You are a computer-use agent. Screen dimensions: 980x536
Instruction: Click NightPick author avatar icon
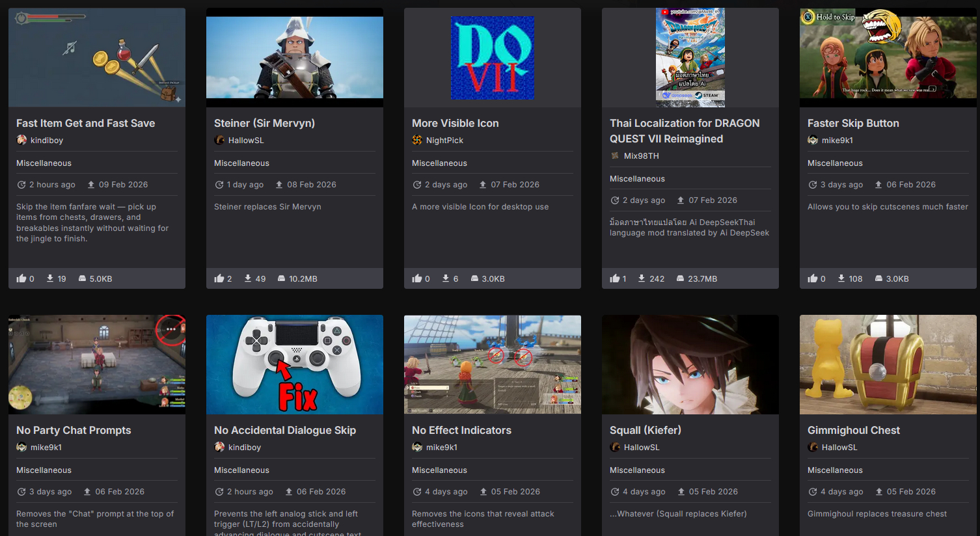[417, 140]
